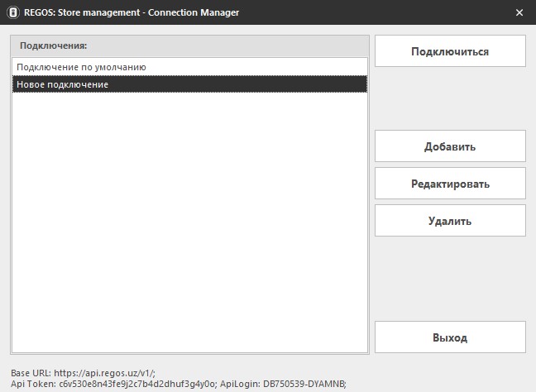Open editing with the Редактировать button
Viewport: 536px width, 392px height.
pos(450,184)
